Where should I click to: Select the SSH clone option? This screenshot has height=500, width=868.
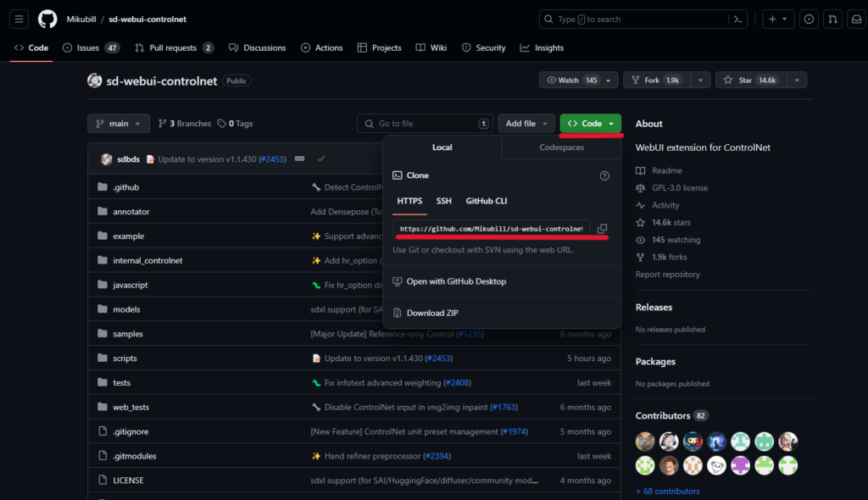pos(443,201)
